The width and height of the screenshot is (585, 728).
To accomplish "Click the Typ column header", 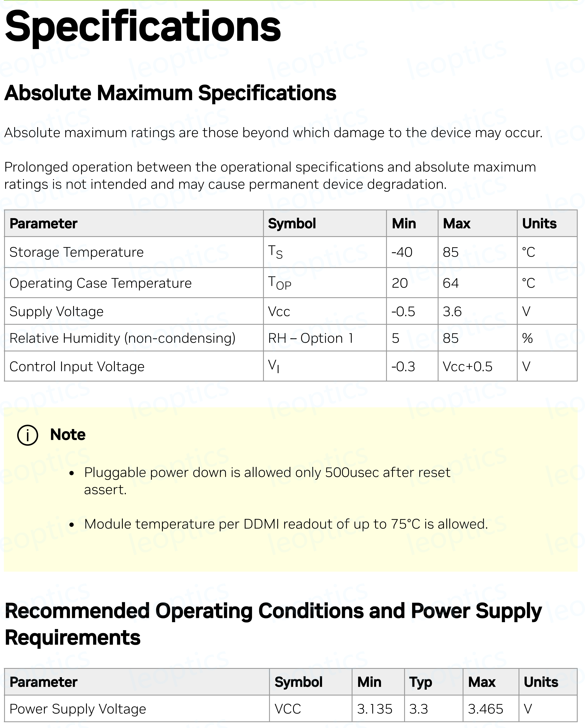I will click(420, 682).
